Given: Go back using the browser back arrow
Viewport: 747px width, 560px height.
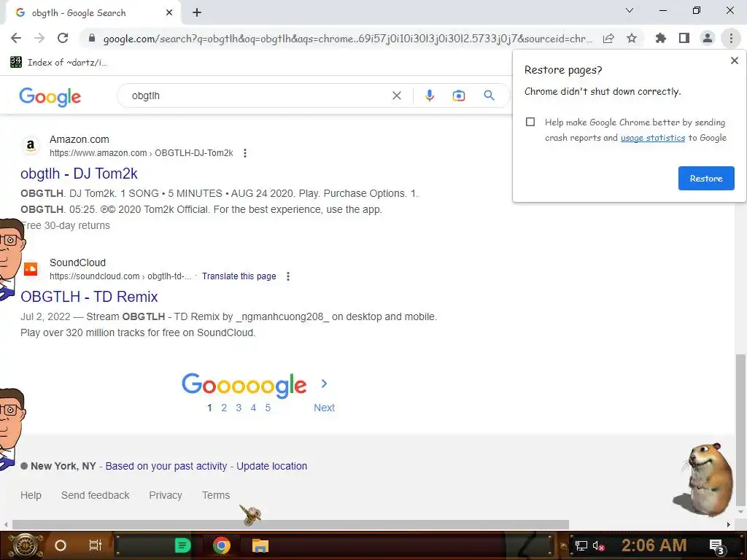Looking at the screenshot, I should point(16,38).
